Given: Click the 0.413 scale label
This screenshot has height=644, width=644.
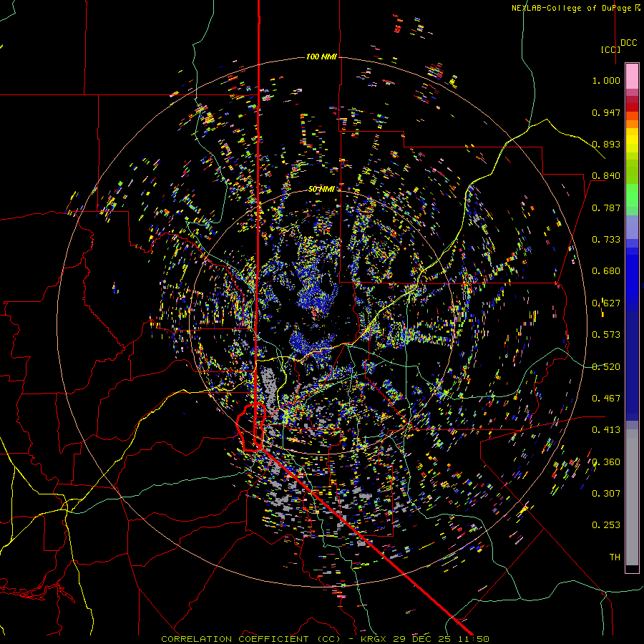Looking at the screenshot, I should [x=606, y=430].
